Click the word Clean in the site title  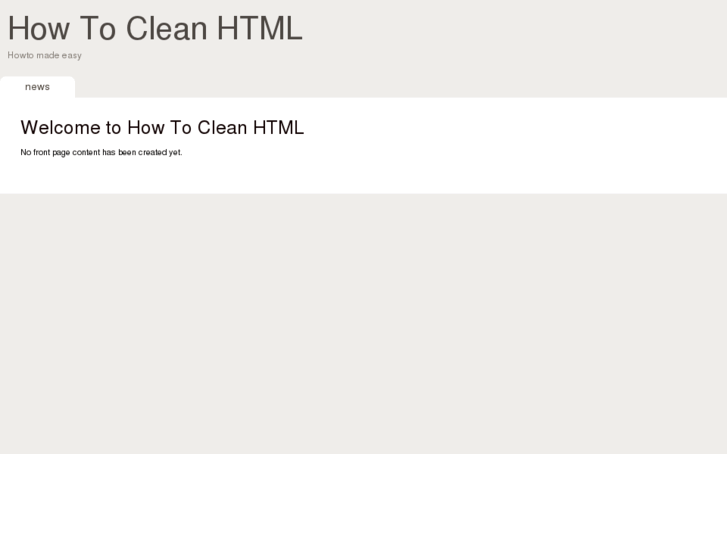click(166, 29)
